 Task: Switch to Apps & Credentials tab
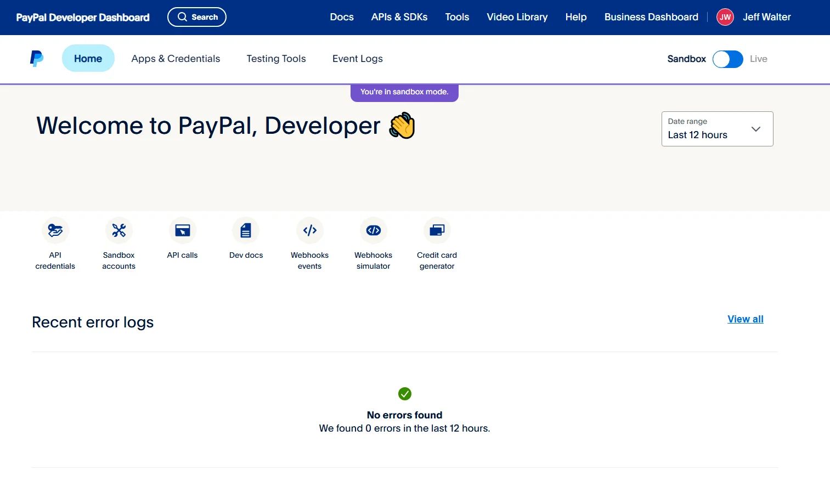pyautogui.click(x=176, y=59)
